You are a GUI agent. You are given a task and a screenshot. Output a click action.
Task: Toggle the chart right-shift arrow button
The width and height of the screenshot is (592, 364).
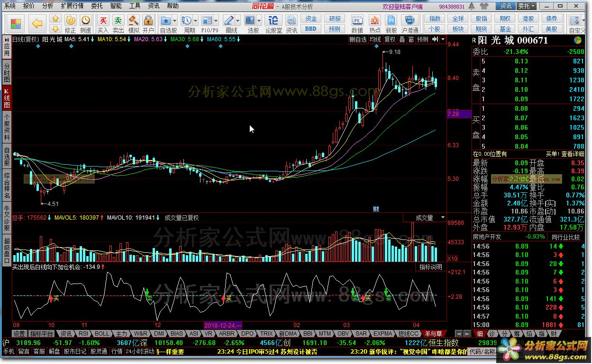click(x=435, y=40)
